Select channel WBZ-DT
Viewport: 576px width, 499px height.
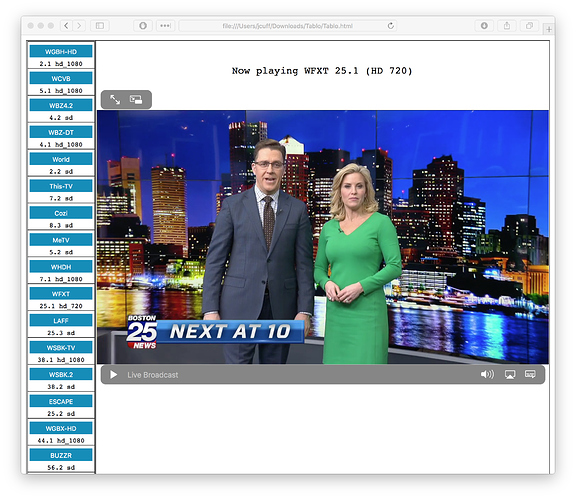coord(61,132)
